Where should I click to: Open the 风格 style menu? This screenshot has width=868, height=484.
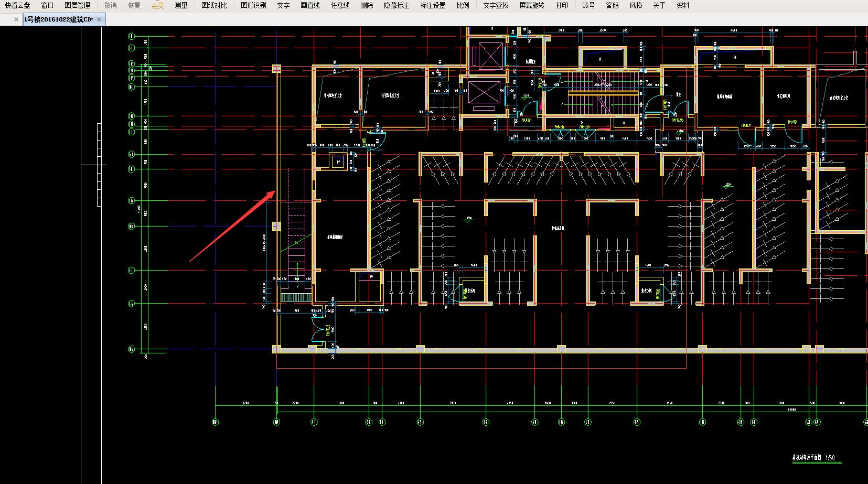pyautogui.click(x=636, y=5)
